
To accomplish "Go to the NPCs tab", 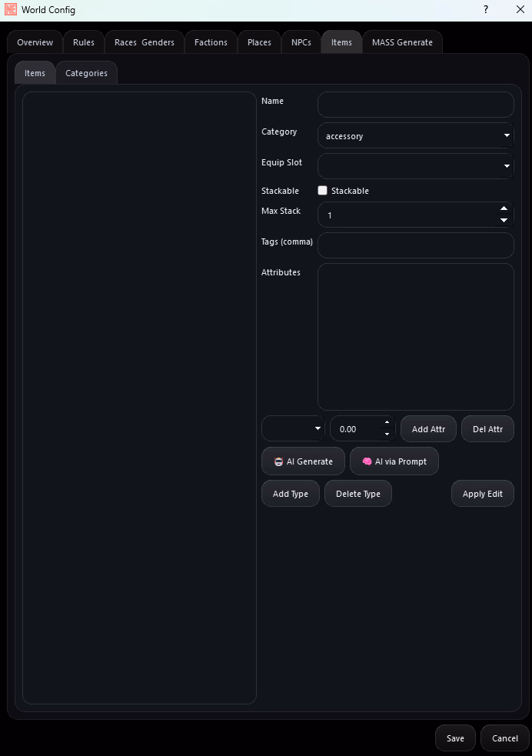I will (301, 42).
